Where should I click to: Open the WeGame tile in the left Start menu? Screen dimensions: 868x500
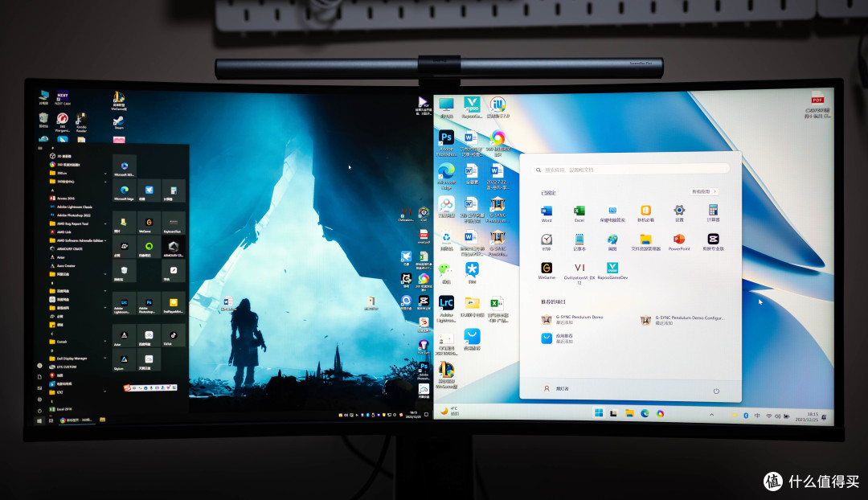(149, 223)
